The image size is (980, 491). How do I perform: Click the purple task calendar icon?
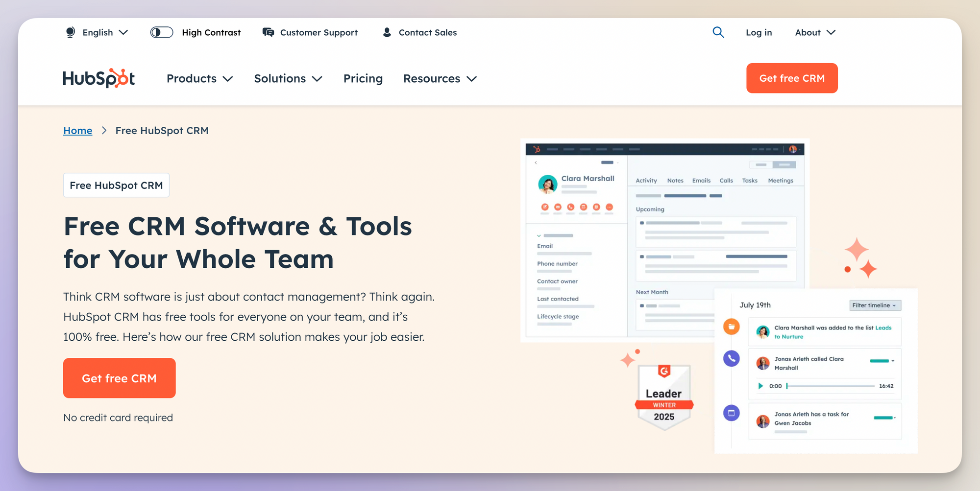coord(732,413)
